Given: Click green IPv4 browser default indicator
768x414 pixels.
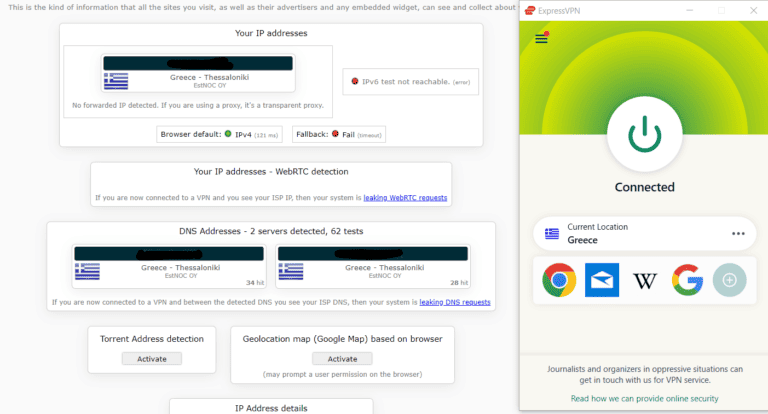Looking at the screenshot, I should (x=228, y=134).
